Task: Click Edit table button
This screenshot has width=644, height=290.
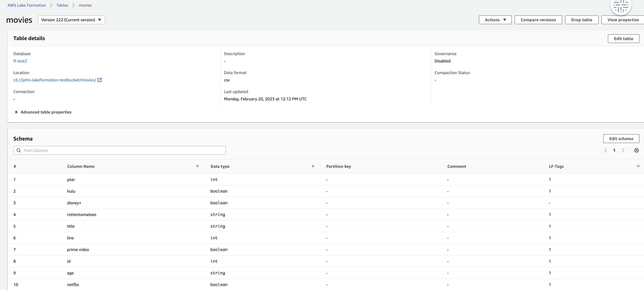Action: pos(623,38)
